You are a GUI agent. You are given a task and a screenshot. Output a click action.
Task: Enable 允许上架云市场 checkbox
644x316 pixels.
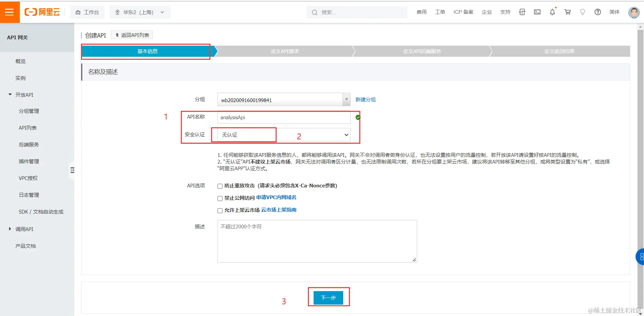tap(220, 211)
